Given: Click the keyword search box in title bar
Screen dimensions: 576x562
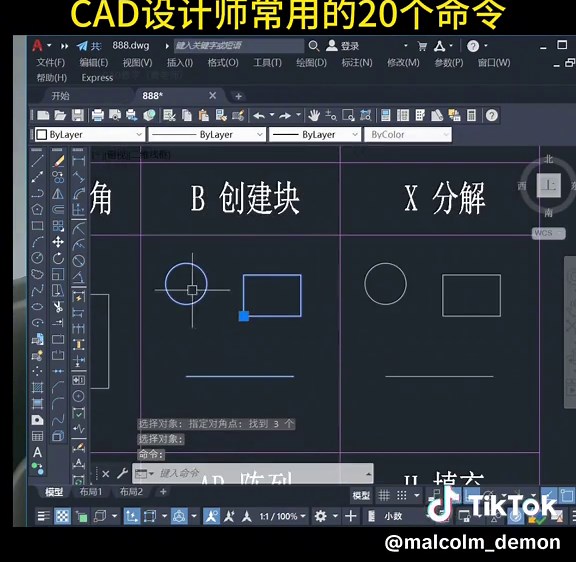Looking at the screenshot, I should [239, 46].
